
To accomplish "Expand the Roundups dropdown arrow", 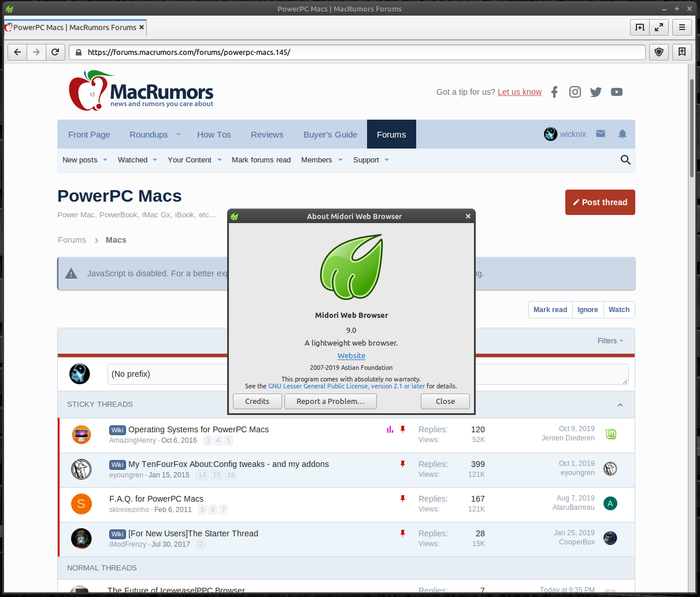I will [179, 135].
